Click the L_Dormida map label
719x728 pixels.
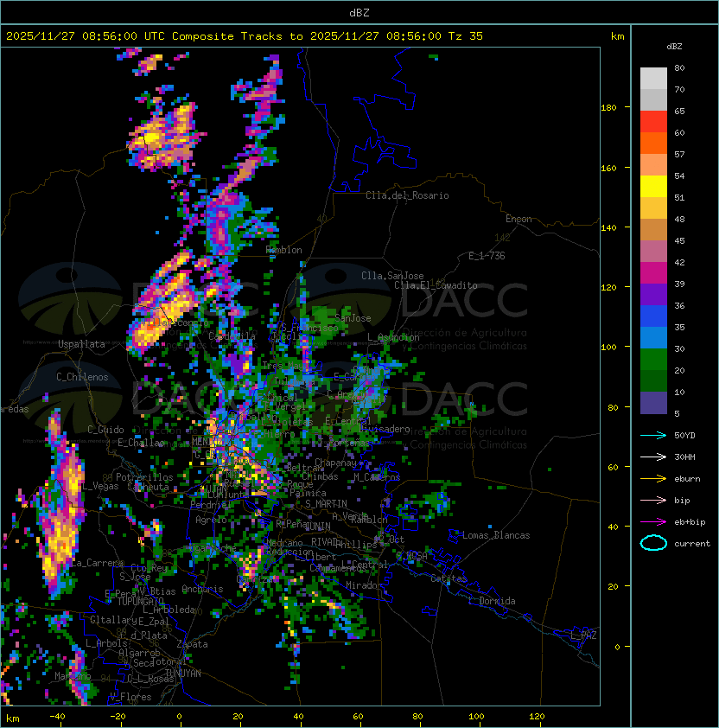492,601
